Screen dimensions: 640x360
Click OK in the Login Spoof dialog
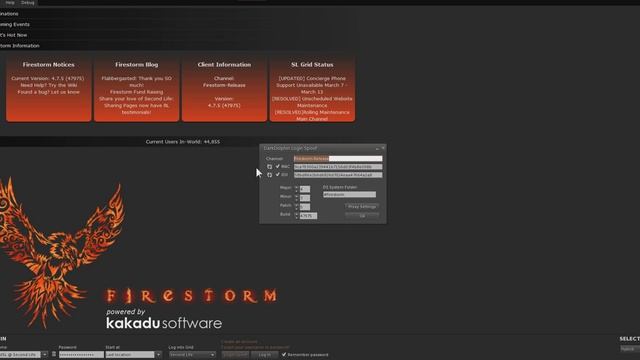tap(362, 216)
